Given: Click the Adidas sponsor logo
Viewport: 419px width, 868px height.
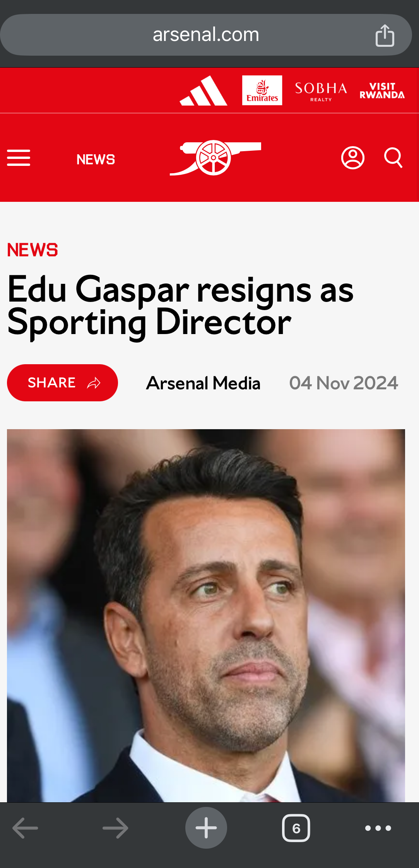Looking at the screenshot, I should click(204, 90).
